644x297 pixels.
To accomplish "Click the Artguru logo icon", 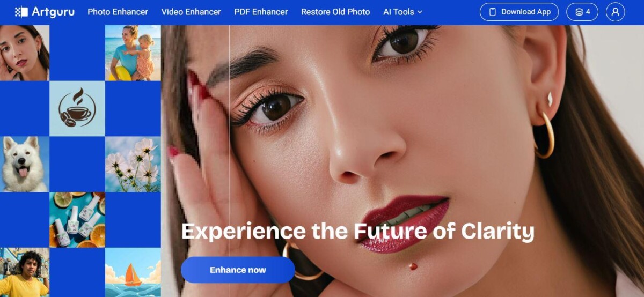I will tap(21, 12).
